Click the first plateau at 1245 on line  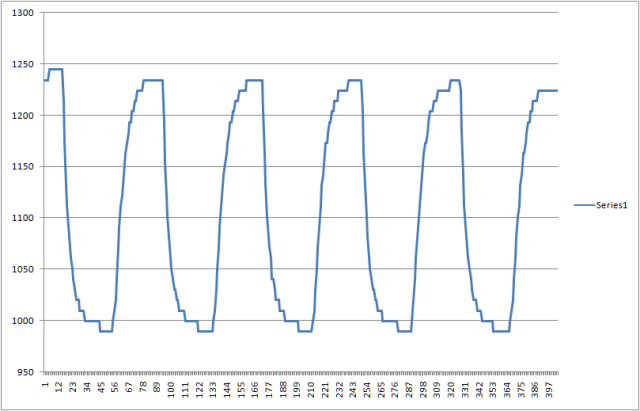pos(55,69)
